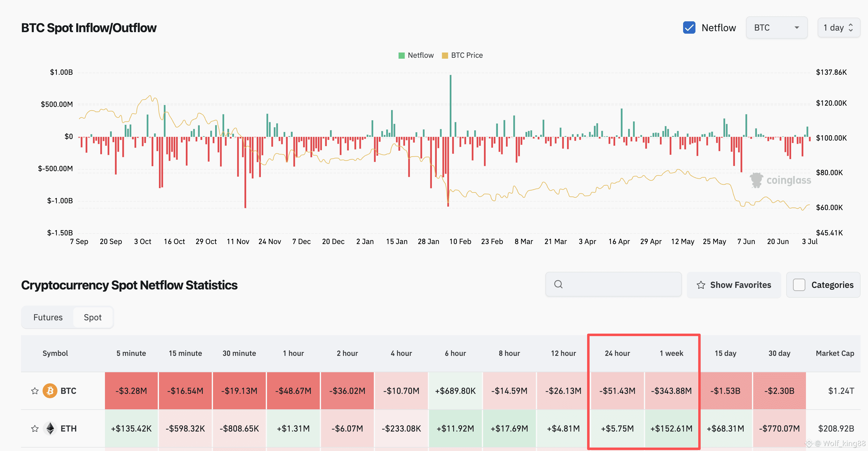
Task: Switch to the Futures tab
Action: tap(48, 318)
